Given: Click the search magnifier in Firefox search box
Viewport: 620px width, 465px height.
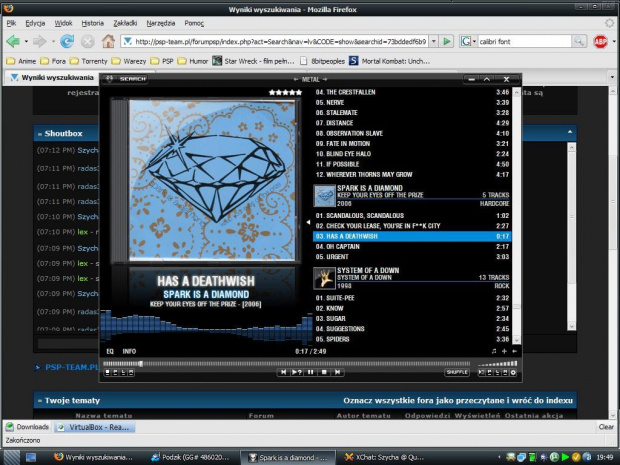Looking at the screenshot, I should click(x=578, y=41).
